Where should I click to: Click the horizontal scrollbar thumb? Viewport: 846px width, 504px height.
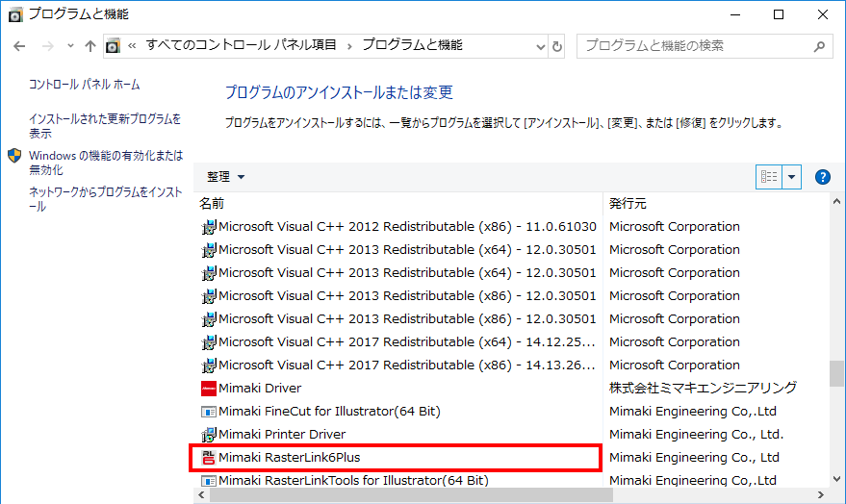[x=411, y=494]
